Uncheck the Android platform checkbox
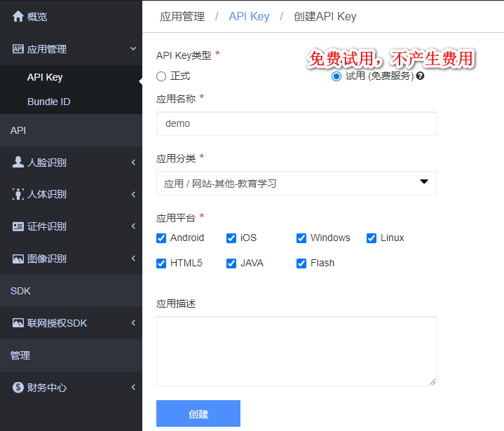This screenshot has width=504, height=431. tap(161, 238)
